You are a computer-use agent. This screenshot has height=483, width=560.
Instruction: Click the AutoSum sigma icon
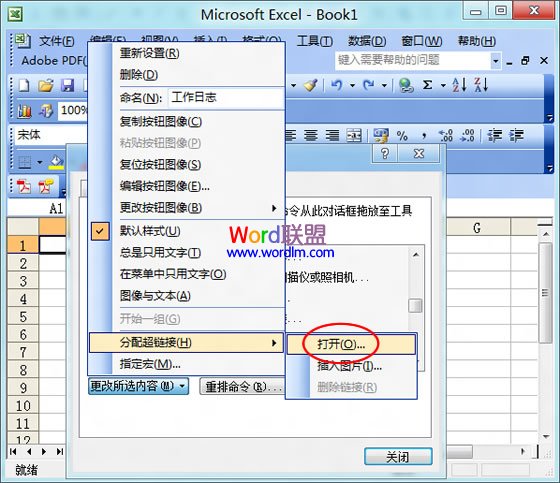point(428,85)
